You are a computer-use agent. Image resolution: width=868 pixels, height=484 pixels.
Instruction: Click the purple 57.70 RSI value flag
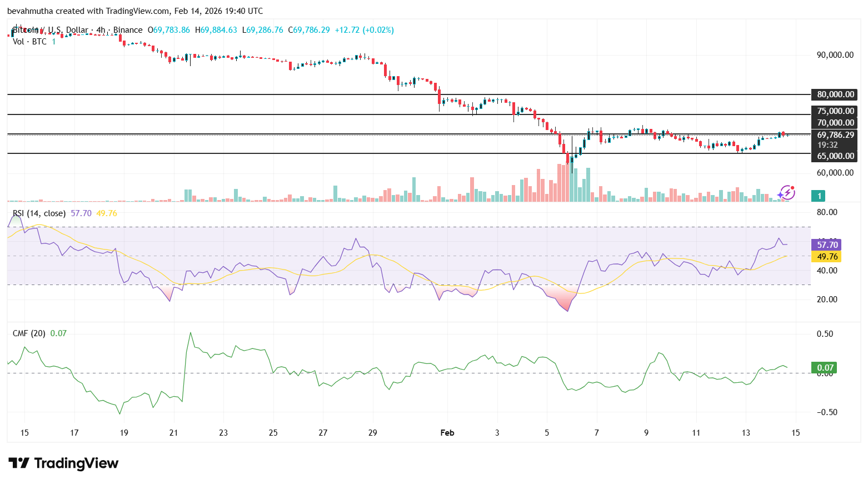point(826,245)
